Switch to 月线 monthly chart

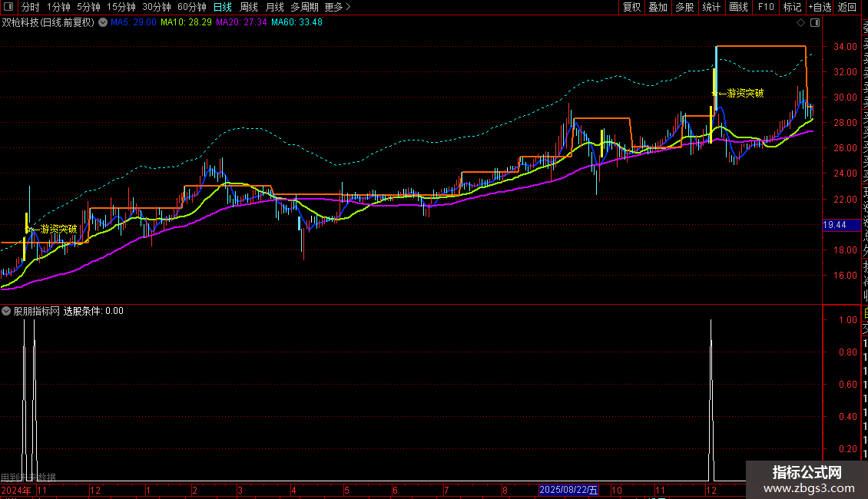(x=274, y=7)
